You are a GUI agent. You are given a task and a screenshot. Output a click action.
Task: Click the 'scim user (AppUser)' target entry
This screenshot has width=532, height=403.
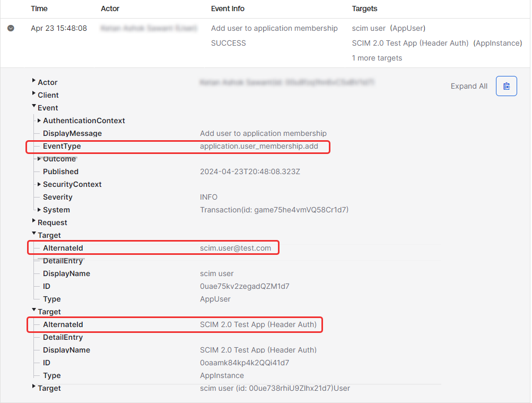pos(388,28)
